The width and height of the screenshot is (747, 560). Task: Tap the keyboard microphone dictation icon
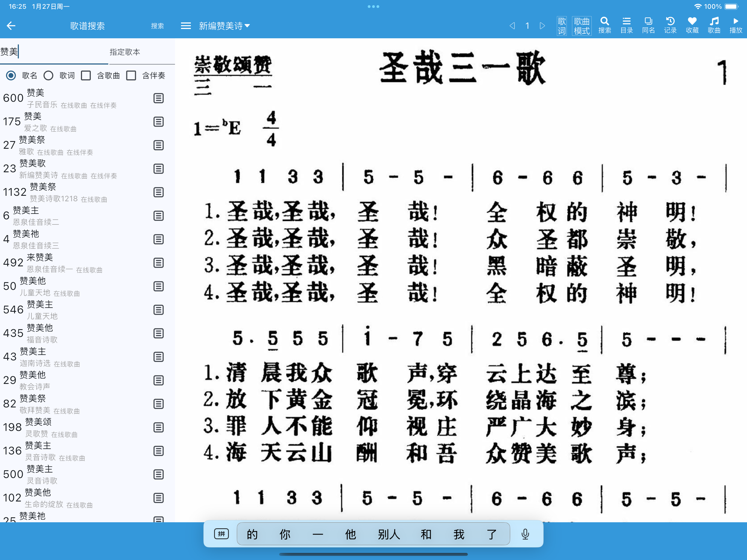pos(525,534)
